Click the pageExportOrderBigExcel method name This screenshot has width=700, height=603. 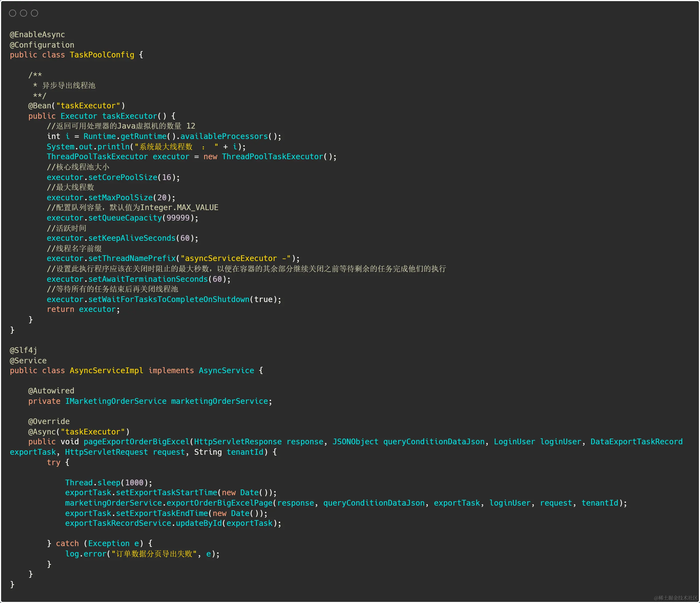click(x=136, y=442)
